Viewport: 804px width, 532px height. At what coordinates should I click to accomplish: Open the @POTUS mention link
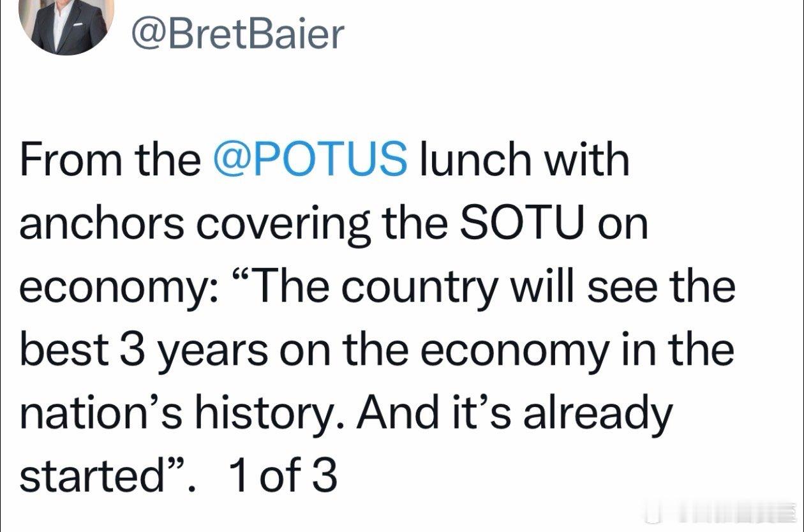[x=312, y=159]
